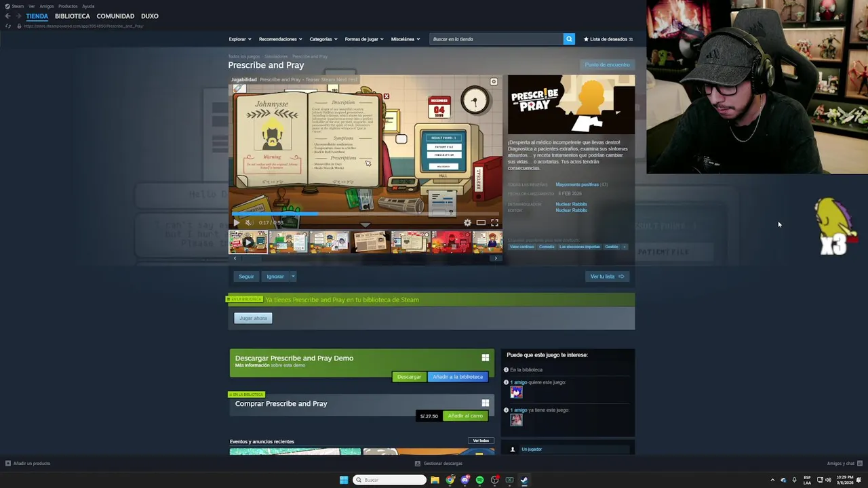Click Añadir al carro
This screenshot has width=868, height=488.
[465, 415]
